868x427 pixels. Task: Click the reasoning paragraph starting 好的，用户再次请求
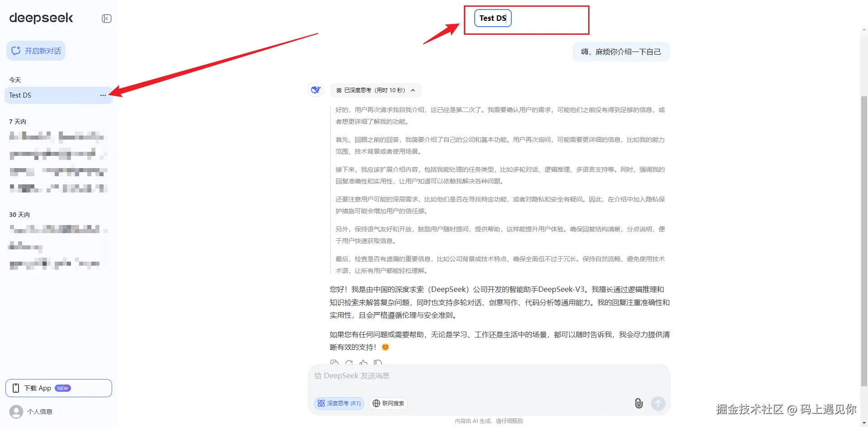500,116
